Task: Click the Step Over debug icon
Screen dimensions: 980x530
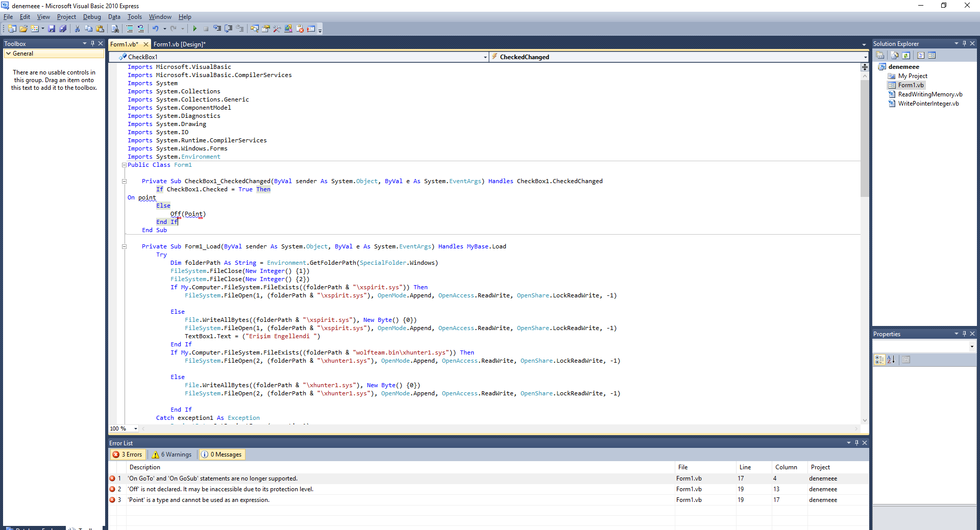Action: point(229,29)
